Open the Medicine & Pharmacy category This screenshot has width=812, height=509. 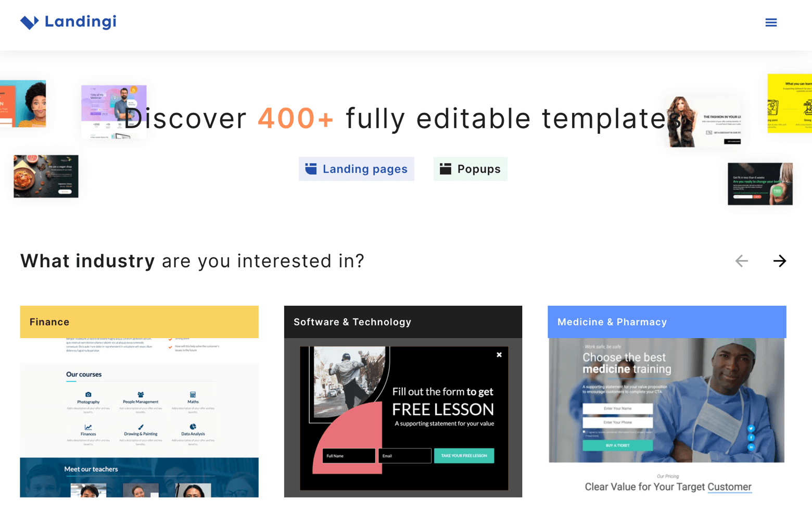(x=666, y=322)
